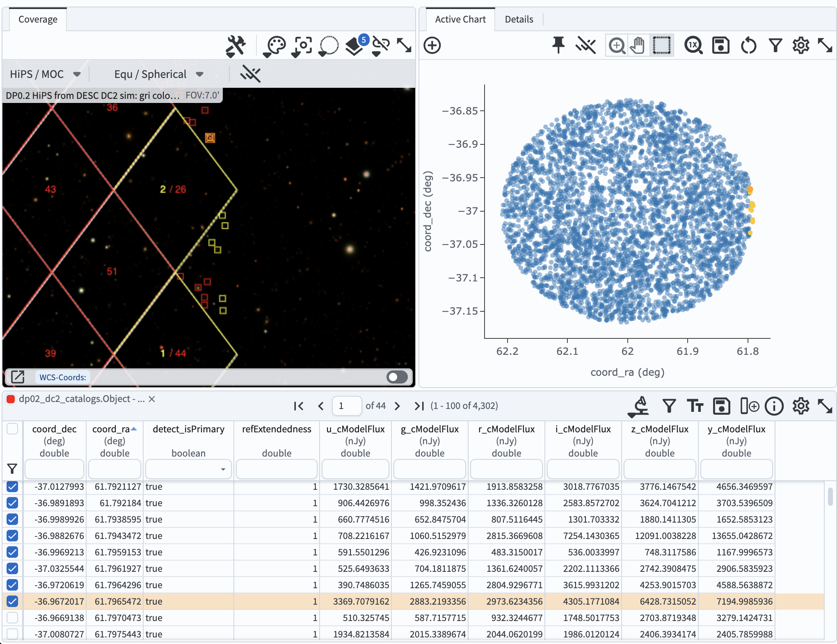This screenshot has height=644, width=837.
Task: Open the tools wrench icon in Coverage
Action: point(236,46)
